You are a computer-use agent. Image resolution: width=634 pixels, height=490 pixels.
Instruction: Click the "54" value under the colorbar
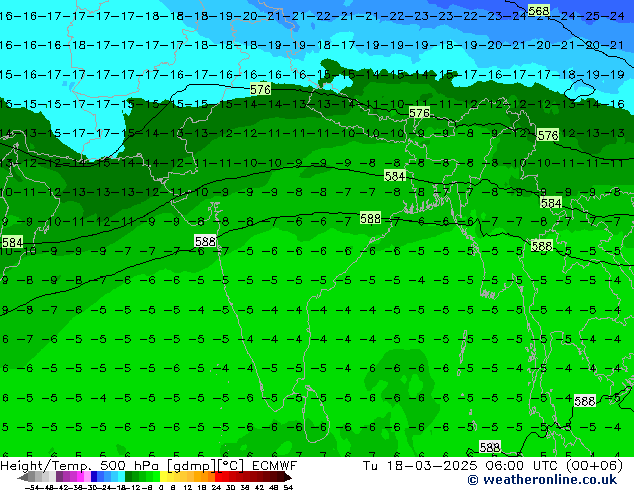(x=288, y=488)
